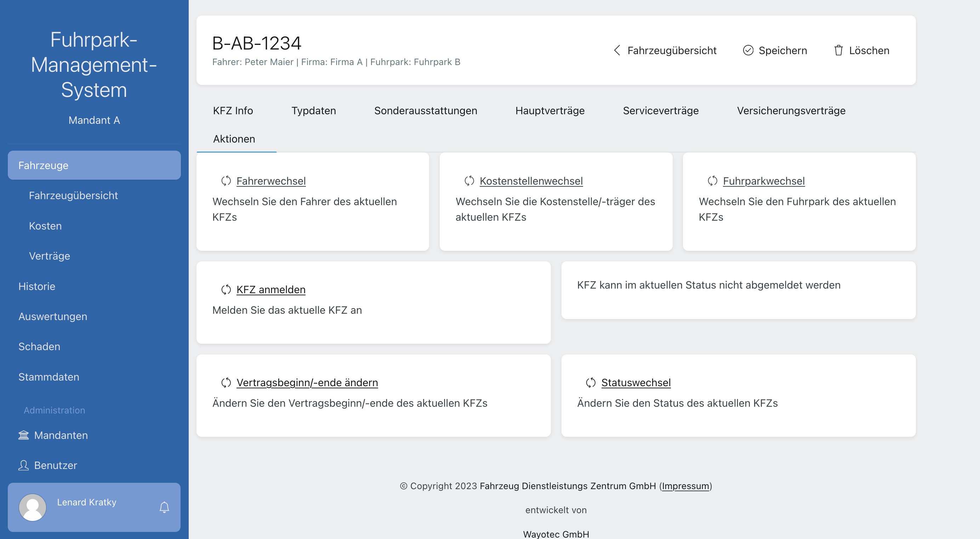Click the notification bell icon

[164, 507]
